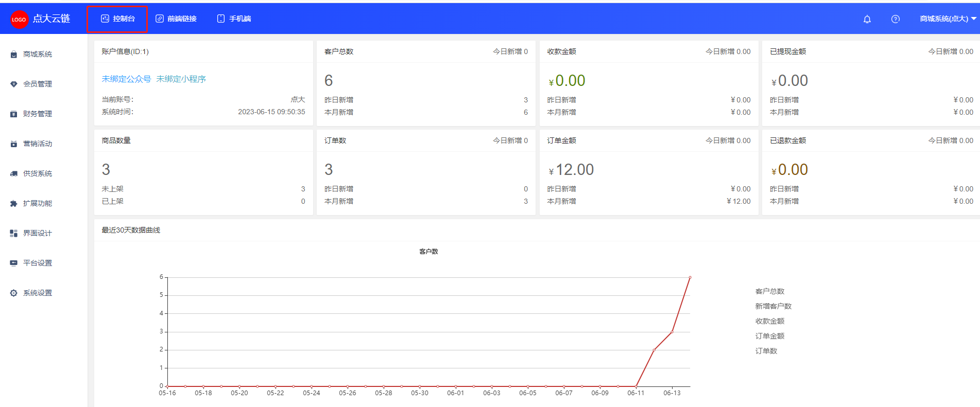Expand the 商城系统(点大) account dropdown
This screenshot has width=980, height=407.
pos(948,19)
